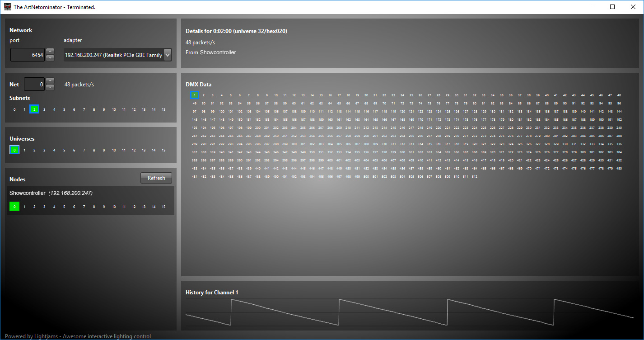The image size is (644, 340).
Task: Decrease the port number with down arrow
Action: click(50, 58)
